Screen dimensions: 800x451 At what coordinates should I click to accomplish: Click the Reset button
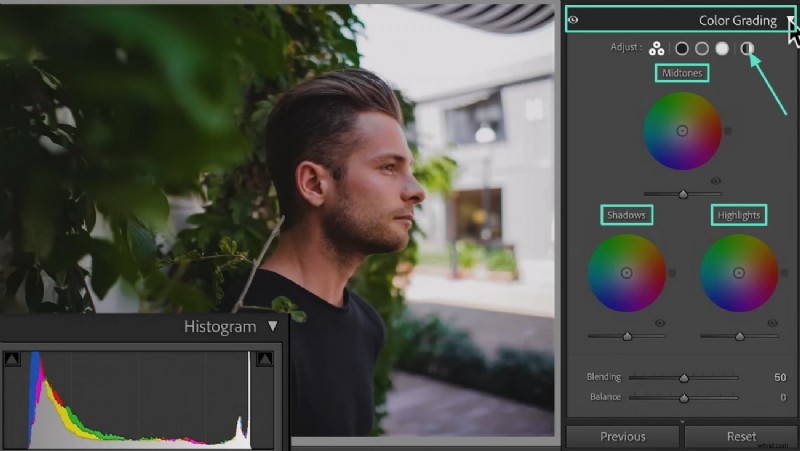(741, 437)
